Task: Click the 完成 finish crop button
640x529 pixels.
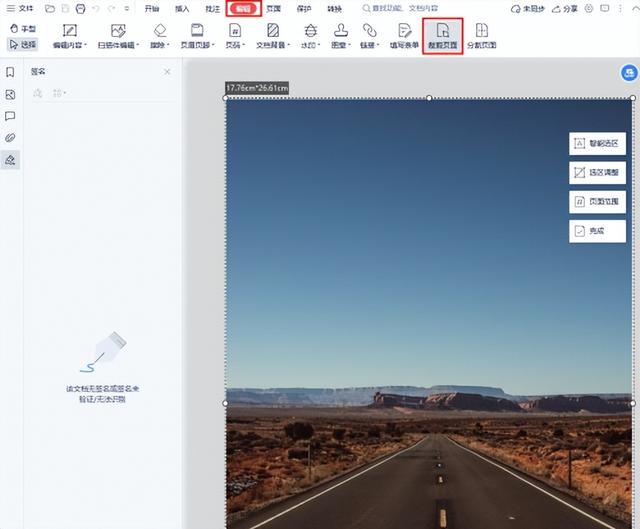Action: click(597, 231)
